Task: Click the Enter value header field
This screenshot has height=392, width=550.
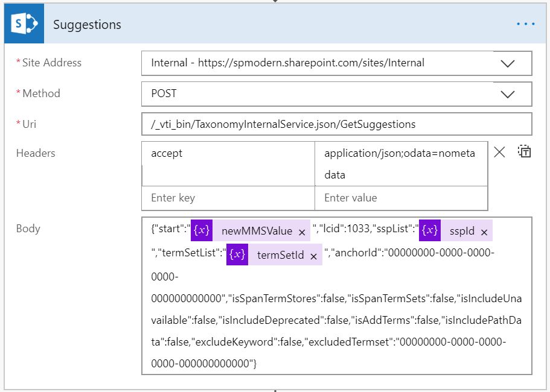Action: point(401,198)
